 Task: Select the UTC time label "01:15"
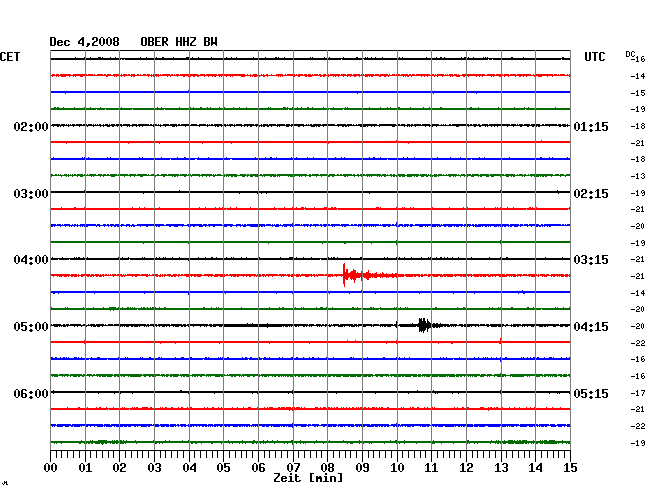(x=591, y=126)
